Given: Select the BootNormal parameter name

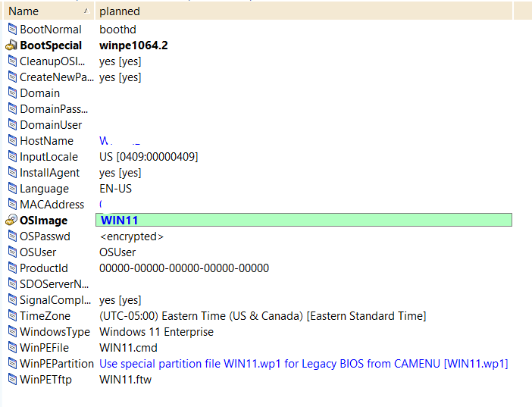Looking at the screenshot, I should (x=51, y=30).
